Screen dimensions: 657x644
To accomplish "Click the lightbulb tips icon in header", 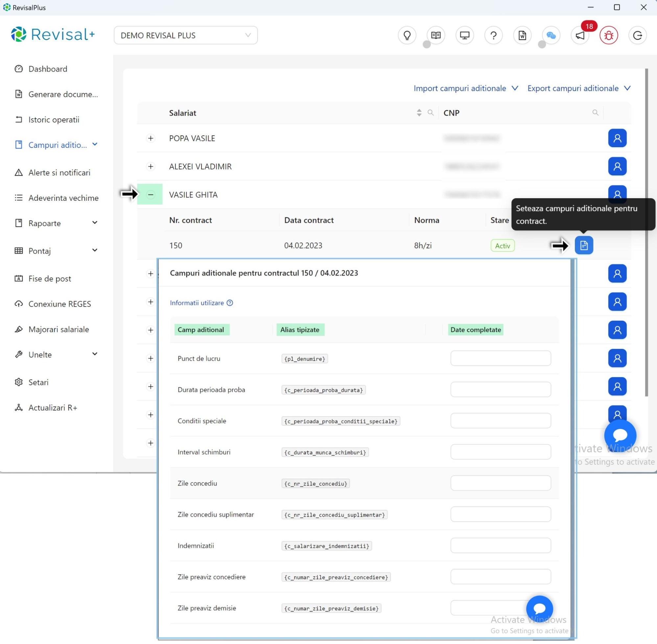I will click(x=407, y=35).
